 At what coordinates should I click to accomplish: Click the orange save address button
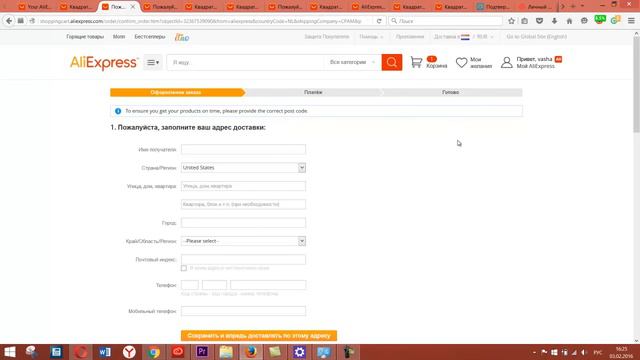(x=259, y=336)
